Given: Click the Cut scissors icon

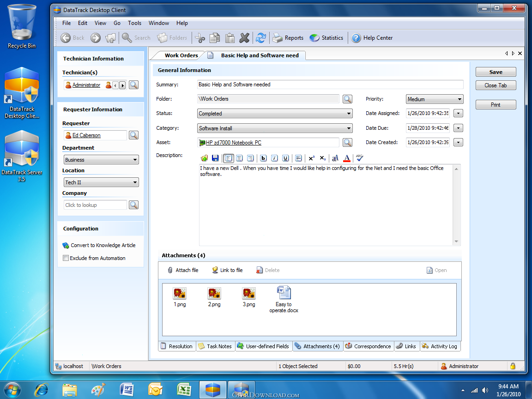Looking at the screenshot, I should [x=200, y=38].
